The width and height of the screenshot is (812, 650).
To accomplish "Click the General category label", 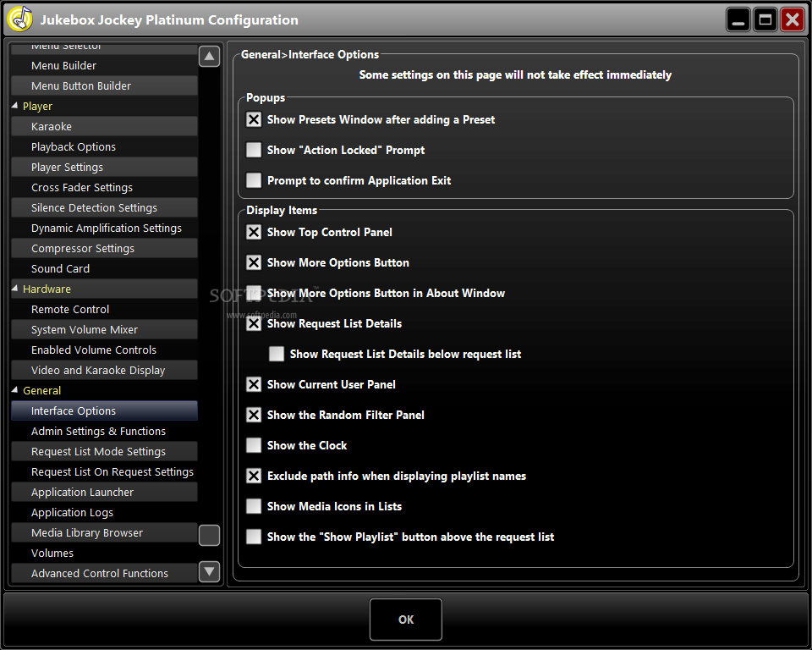I will tap(42, 390).
